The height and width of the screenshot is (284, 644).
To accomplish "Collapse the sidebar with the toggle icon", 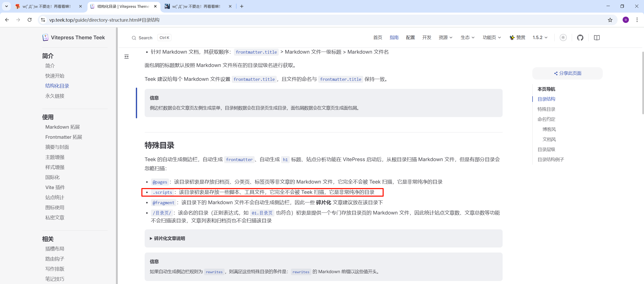I will pyautogui.click(x=127, y=57).
